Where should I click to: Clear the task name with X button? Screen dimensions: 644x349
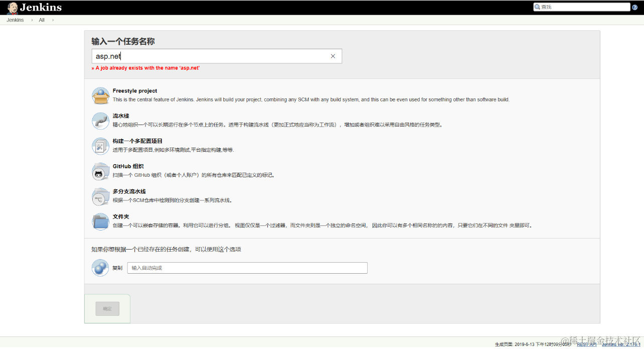tap(333, 56)
